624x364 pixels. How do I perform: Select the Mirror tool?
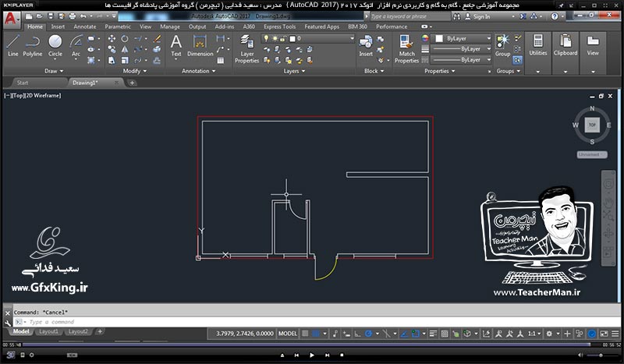[125, 49]
